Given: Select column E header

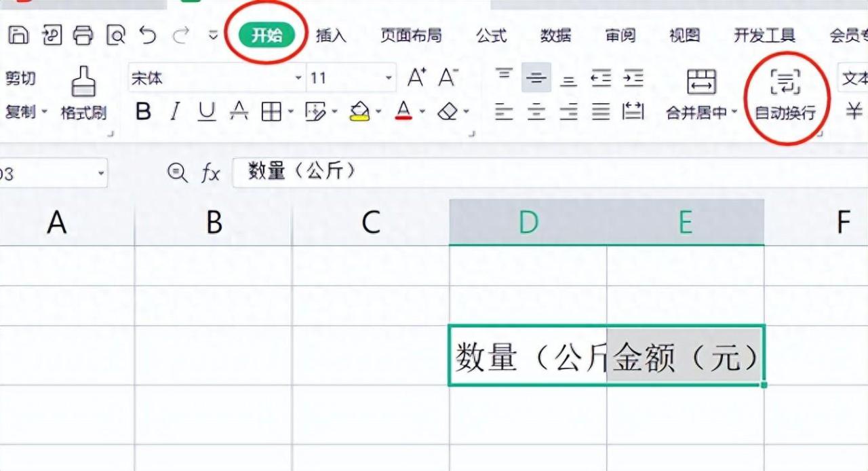Looking at the screenshot, I should click(686, 222).
